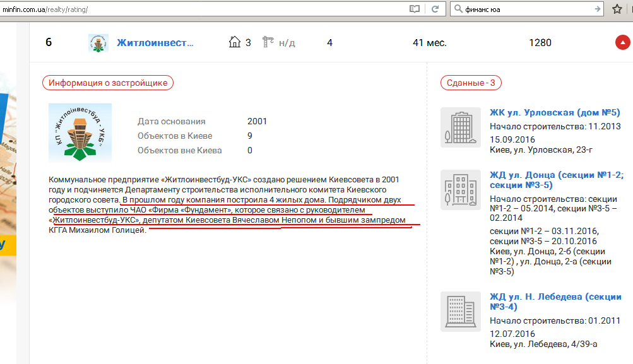Viewport: 633px width, 364px height.
Task: Submit search with the arrow icon
Action: (598, 9)
